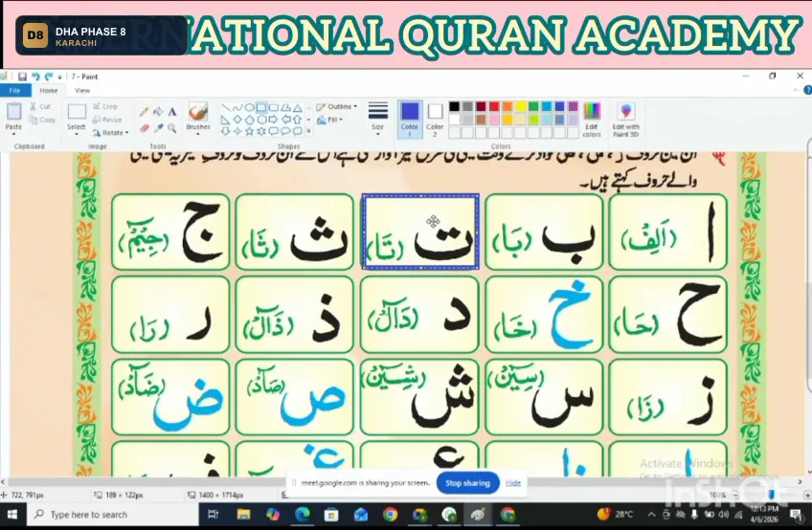Choose the Oval shape
This screenshot has width=812, height=530.
(x=249, y=108)
